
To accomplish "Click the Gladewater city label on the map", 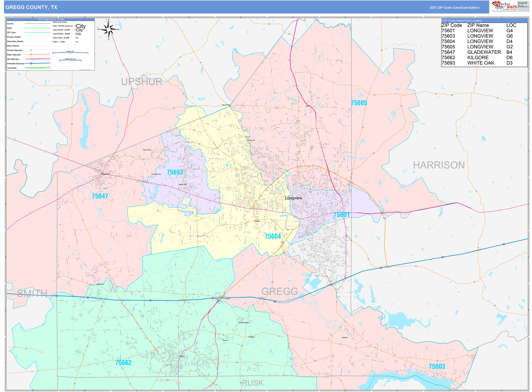I will point(106,174).
